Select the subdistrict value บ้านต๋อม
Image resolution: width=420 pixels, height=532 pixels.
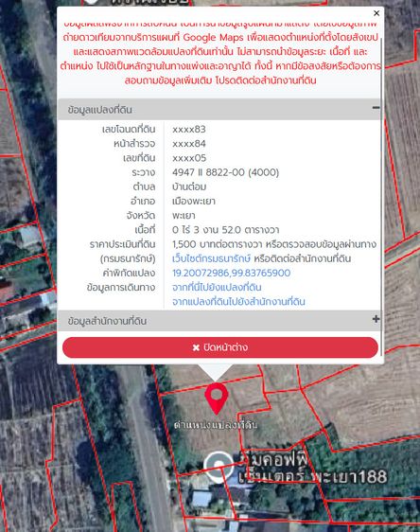189,186
